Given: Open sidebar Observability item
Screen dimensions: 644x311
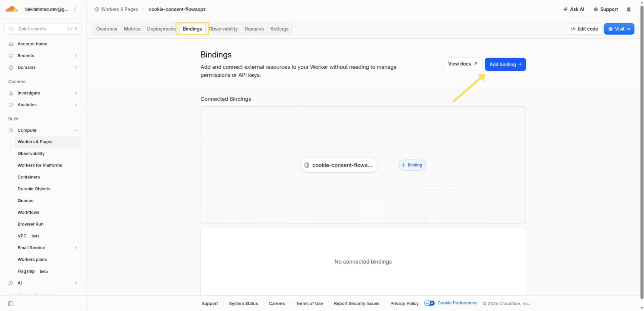Looking at the screenshot, I should [x=31, y=153].
